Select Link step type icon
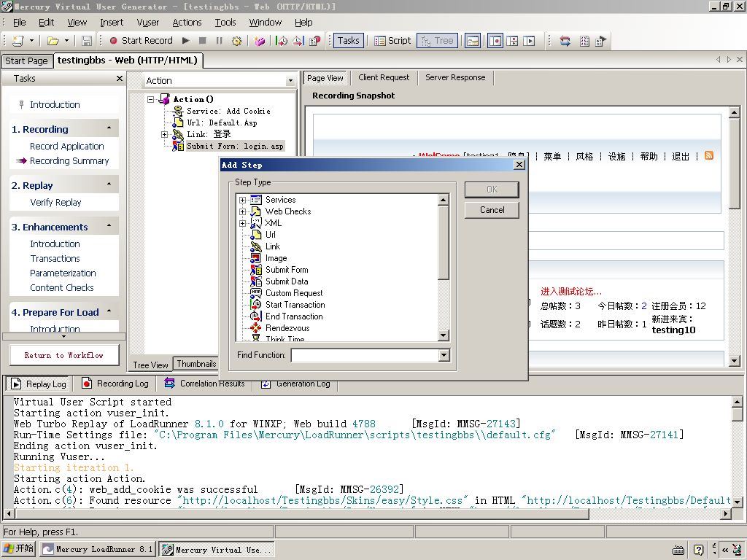The height and width of the screenshot is (560, 747). click(256, 246)
